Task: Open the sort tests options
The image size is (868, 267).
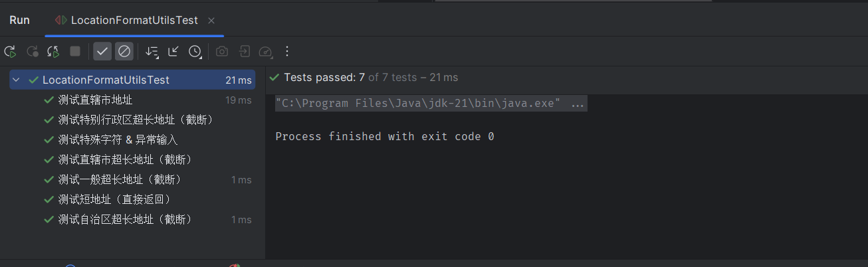Action: click(152, 51)
